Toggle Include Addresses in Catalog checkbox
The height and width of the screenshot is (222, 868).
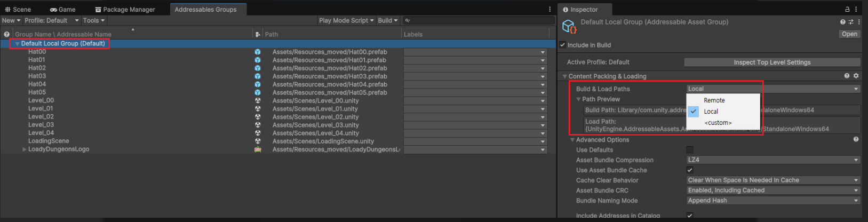[x=690, y=216]
